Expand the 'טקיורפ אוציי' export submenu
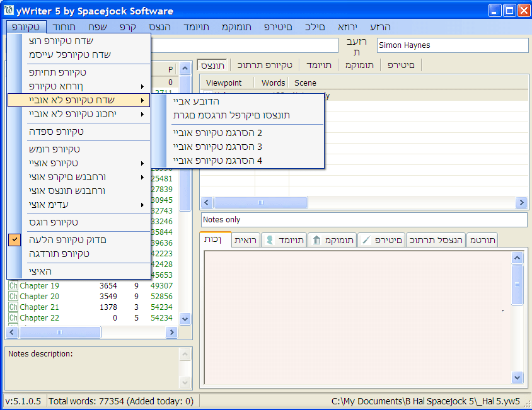This screenshot has height=410, width=532. 79,163
